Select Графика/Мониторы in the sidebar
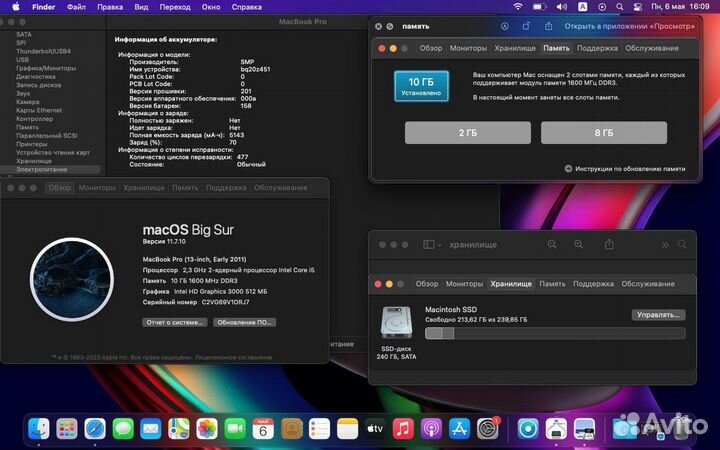 pyautogui.click(x=46, y=68)
